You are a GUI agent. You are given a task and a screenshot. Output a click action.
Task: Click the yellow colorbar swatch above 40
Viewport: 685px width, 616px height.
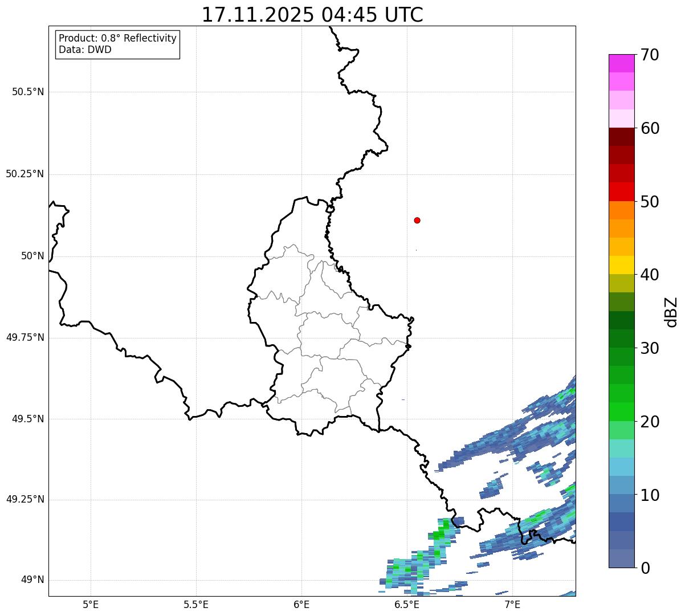pyautogui.click(x=621, y=265)
